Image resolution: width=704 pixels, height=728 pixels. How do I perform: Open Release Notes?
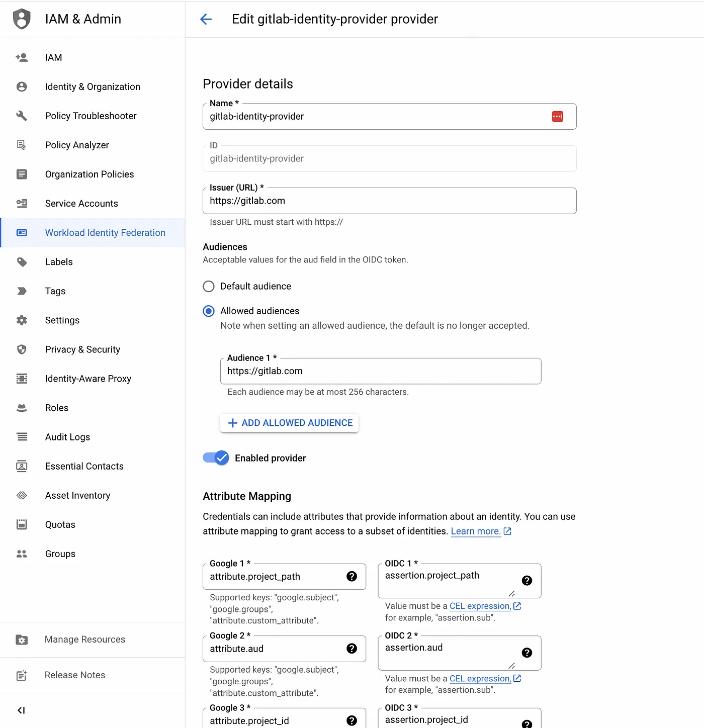pos(93,675)
